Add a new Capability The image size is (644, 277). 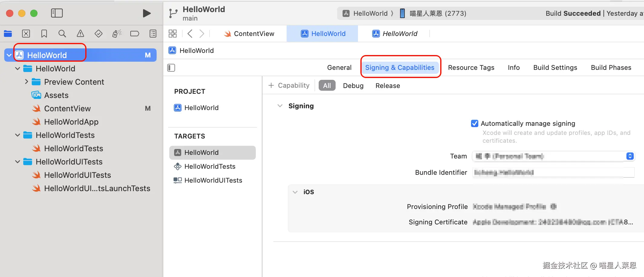[x=289, y=86]
